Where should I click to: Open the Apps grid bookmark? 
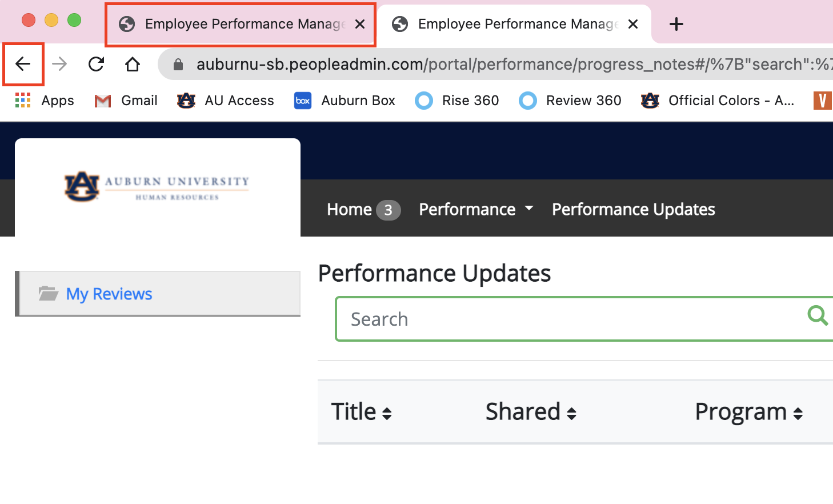(x=45, y=101)
